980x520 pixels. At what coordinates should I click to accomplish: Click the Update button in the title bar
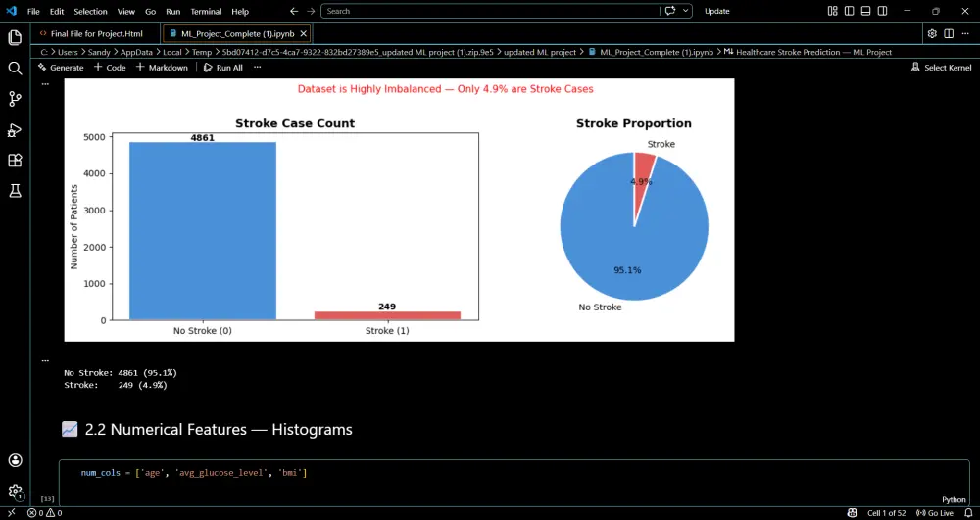coord(717,11)
